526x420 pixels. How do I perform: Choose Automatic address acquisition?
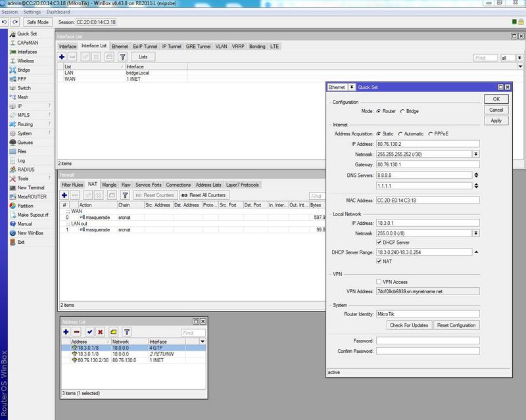[400, 134]
